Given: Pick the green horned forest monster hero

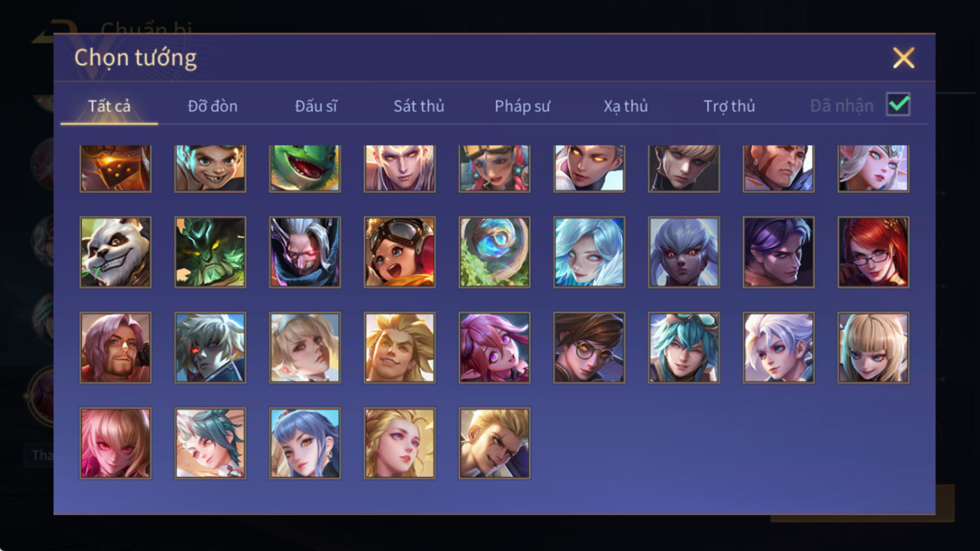Looking at the screenshot, I should (210, 252).
